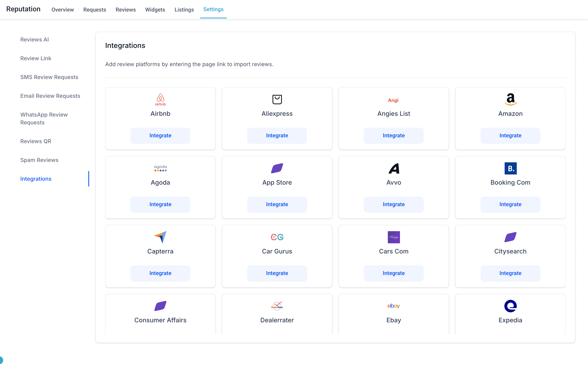Click the Reputation title
The height and width of the screenshot is (372, 588).
pyautogui.click(x=23, y=9)
